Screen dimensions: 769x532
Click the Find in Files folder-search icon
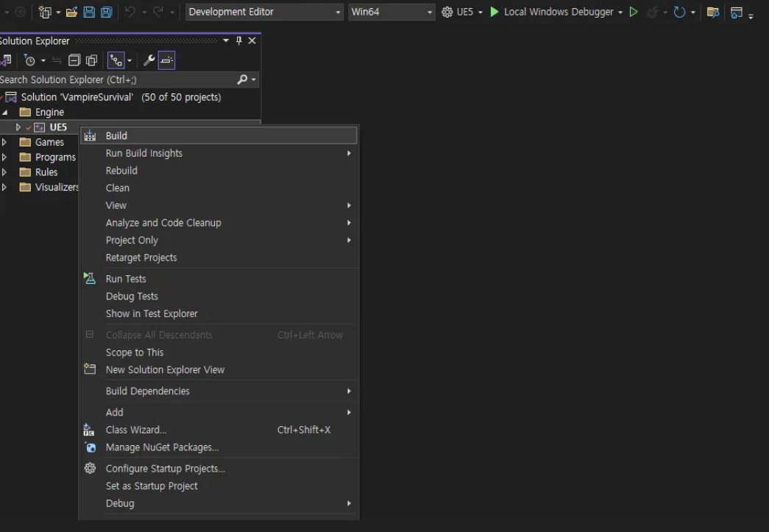point(712,13)
